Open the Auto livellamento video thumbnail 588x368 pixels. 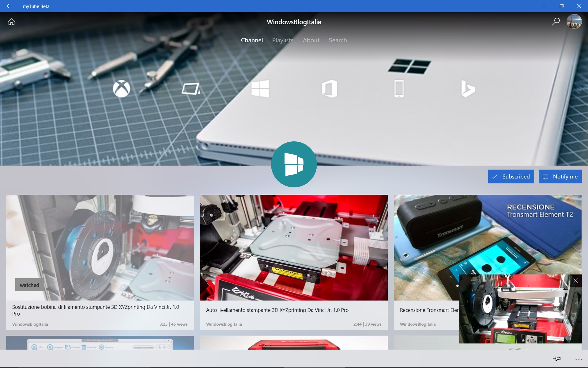[x=294, y=247]
